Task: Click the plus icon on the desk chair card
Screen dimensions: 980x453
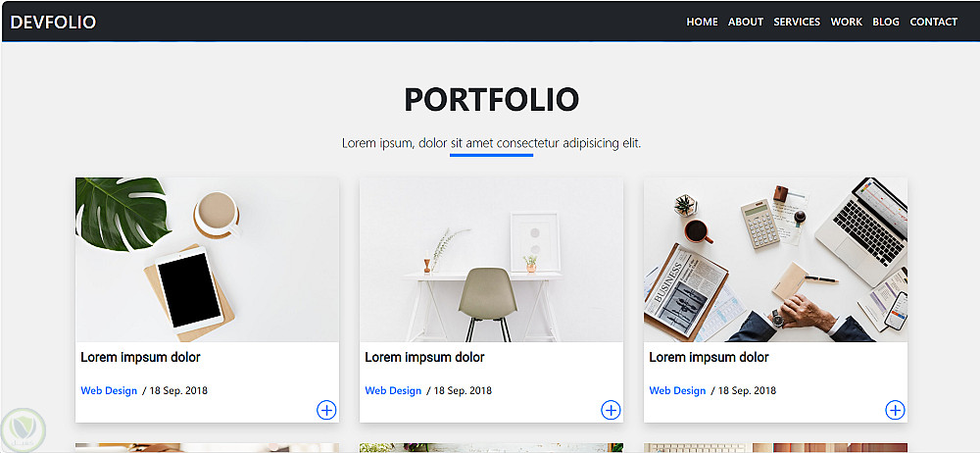Action: pyautogui.click(x=611, y=411)
